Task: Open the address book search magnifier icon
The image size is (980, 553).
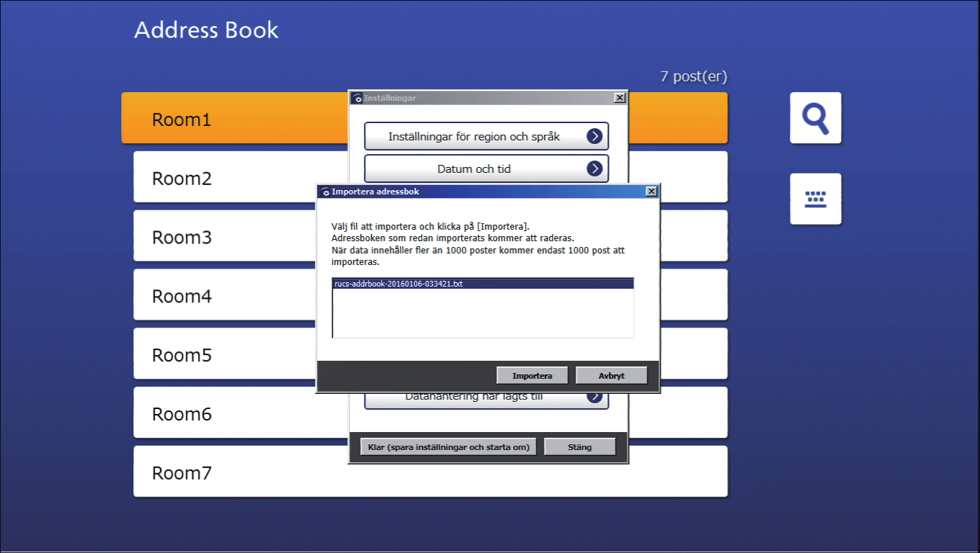Action: [816, 118]
